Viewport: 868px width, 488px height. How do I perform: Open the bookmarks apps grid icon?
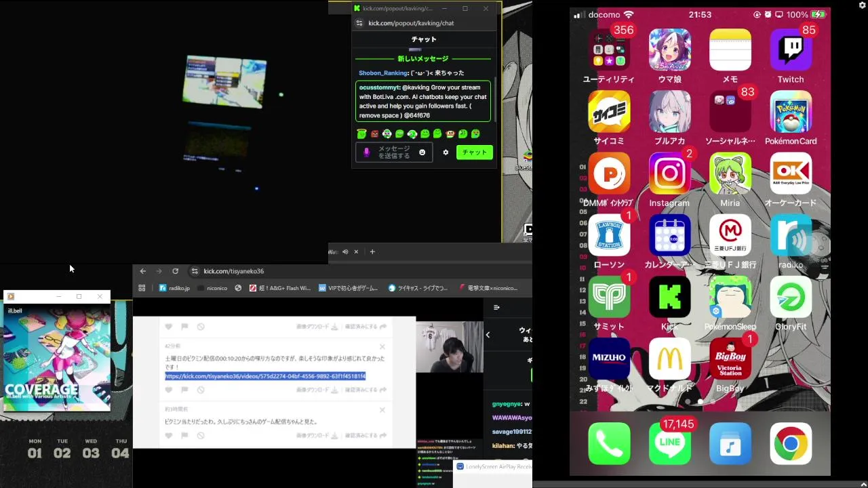tap(142, 288)
